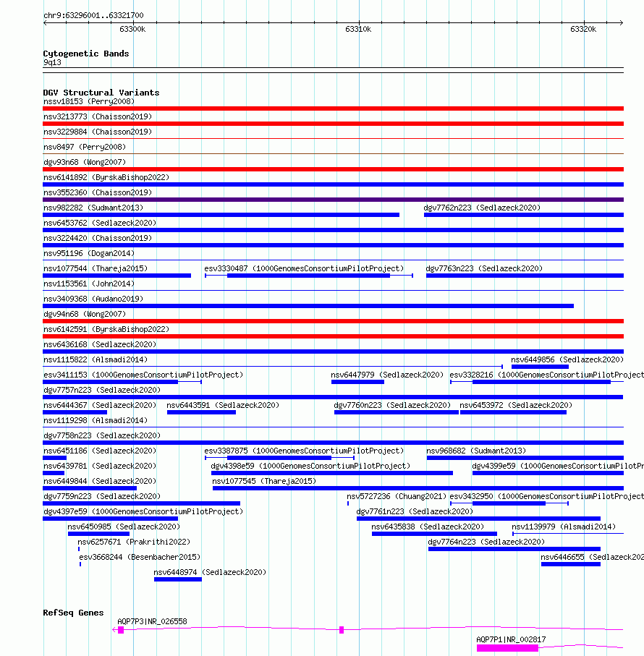Image resolution: width=644 pixels, height=656 pixels.
Task: Open nsv951196 (Dogan2014) variant label
Action: (89, 254)
